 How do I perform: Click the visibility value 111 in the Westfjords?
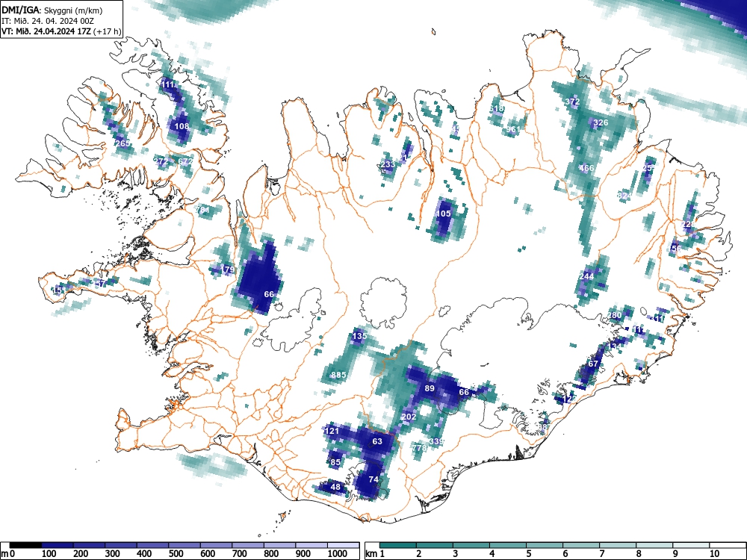167,85
